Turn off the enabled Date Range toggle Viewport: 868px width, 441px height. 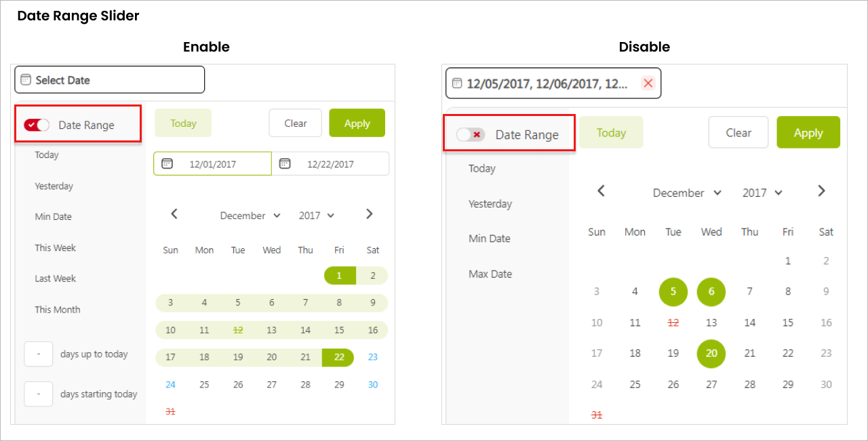point(37,125)
